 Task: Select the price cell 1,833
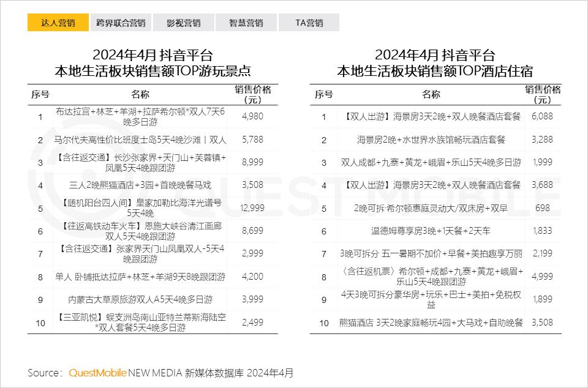click(542, 231)
